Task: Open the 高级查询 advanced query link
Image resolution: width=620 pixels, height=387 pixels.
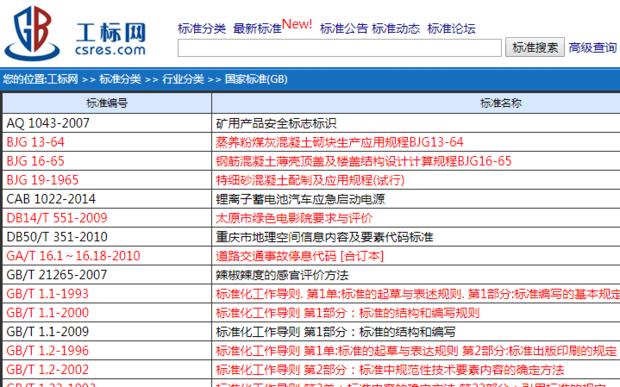Action: 592,48
